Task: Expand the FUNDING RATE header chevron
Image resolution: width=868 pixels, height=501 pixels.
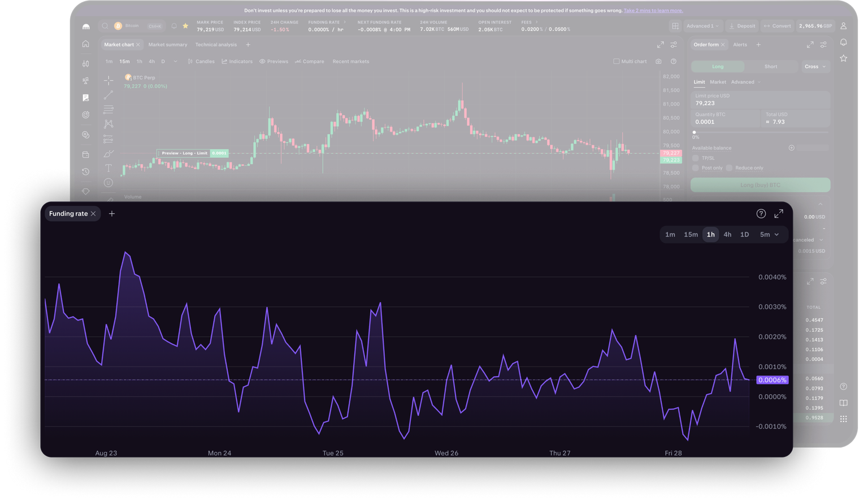Action: point(345,22)
